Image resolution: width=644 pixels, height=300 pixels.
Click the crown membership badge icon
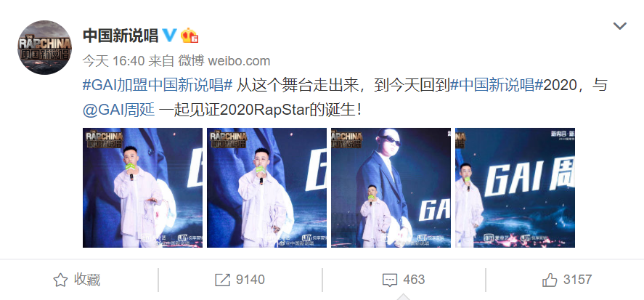point(189,36)
